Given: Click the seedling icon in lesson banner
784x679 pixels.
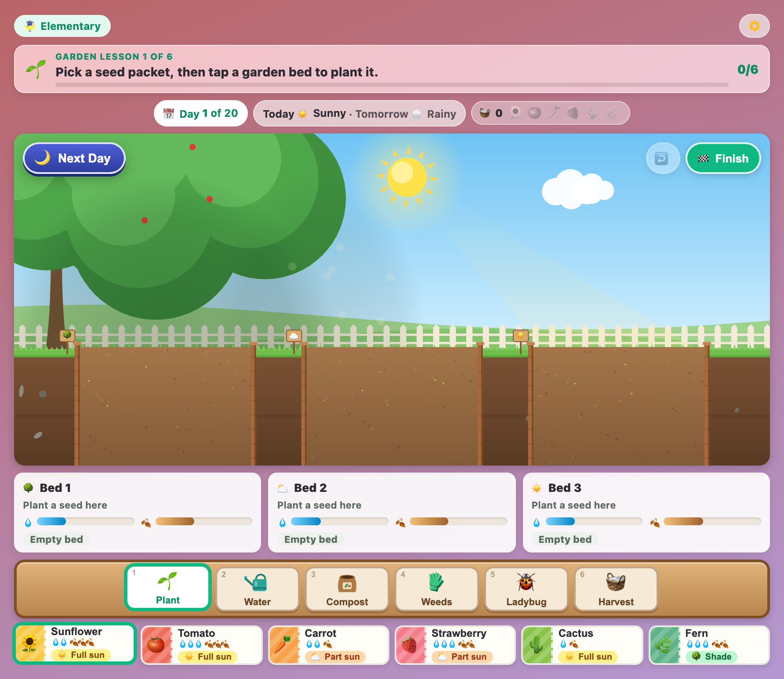Looking at the screenshot, I should coord(36,69).
